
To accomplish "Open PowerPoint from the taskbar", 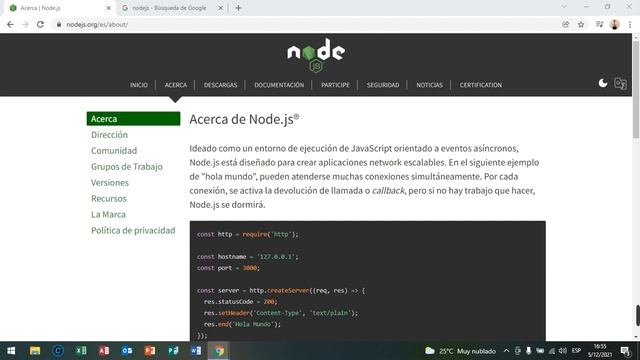I will tap(150, 351).
